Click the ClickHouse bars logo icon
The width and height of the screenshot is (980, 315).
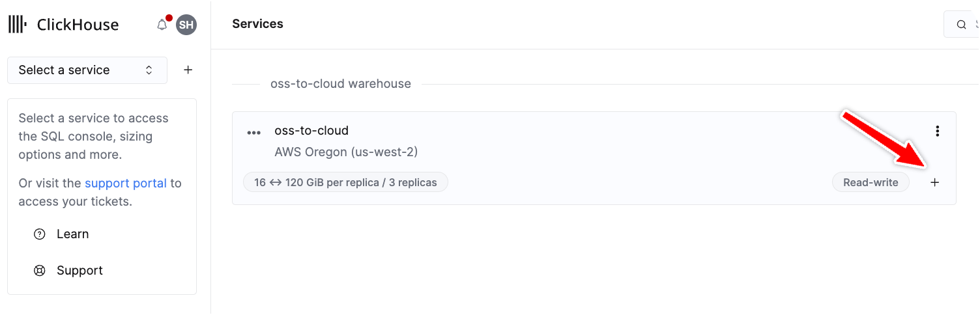point(18,25)
